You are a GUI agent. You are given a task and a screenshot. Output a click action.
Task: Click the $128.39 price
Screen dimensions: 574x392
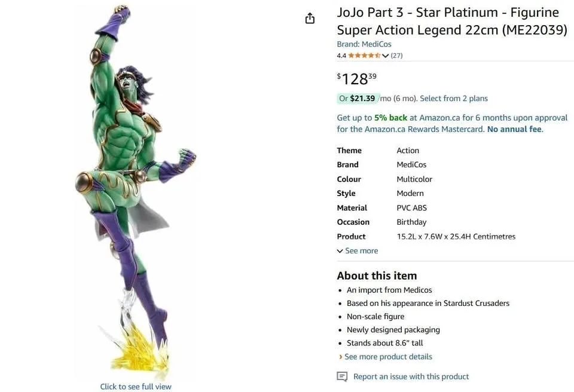[354, 78]
